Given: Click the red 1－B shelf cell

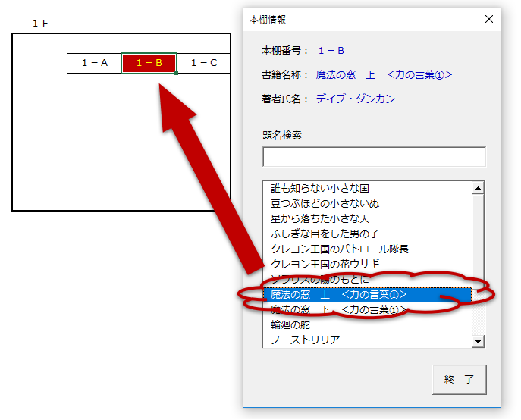Looking at the screenshot, I should coord(149,63).
